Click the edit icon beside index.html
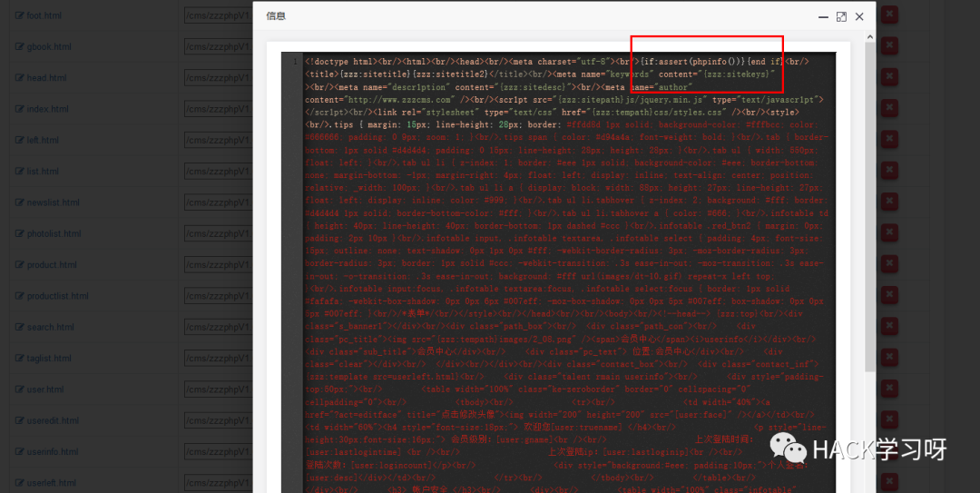The height and width of the screenshot is (493, 980). coord(19,109)
